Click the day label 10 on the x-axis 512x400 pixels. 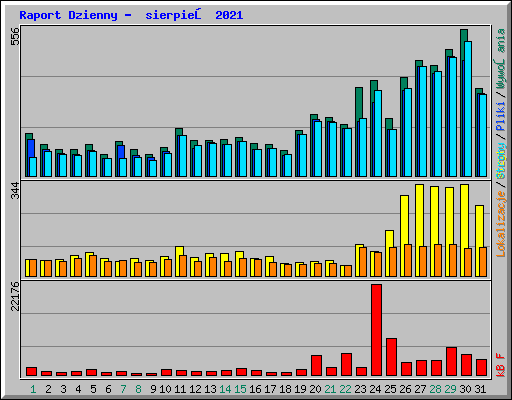click(165, 389)
